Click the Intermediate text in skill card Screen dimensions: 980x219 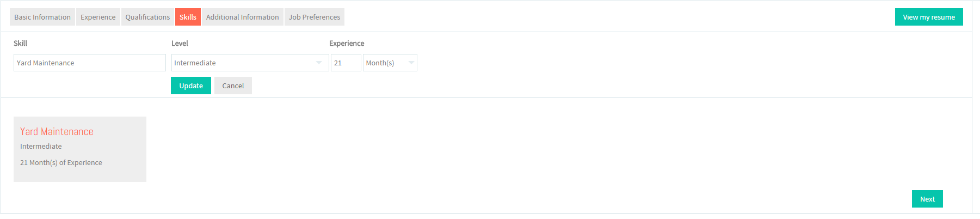41,146
